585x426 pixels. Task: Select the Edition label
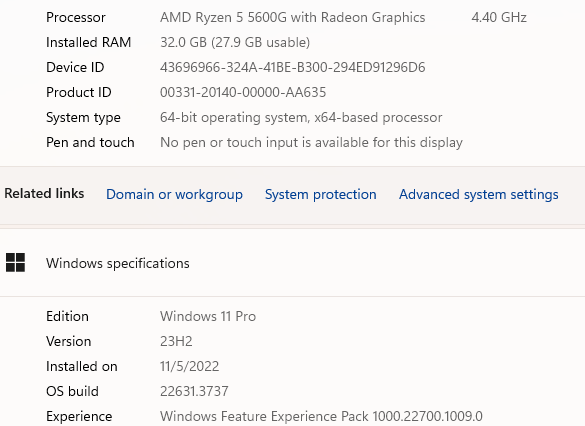click(x=68, y=316)
